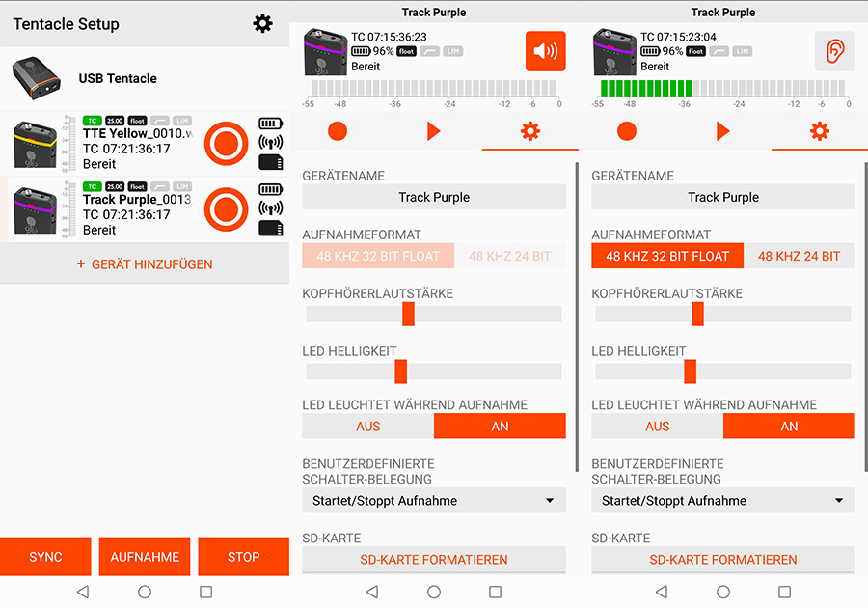Tap Android back button under left screen
Viewport: 868px width, 608px height.
[83, 592]
